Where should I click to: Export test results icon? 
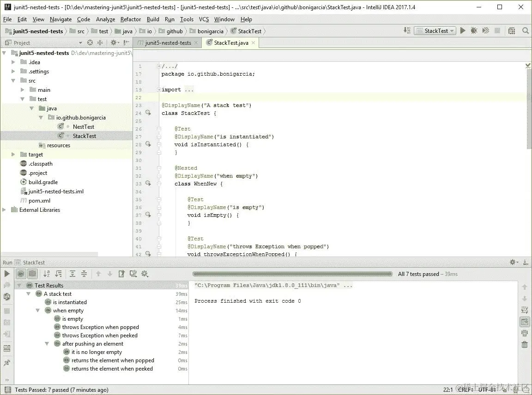tap(121, 274)
